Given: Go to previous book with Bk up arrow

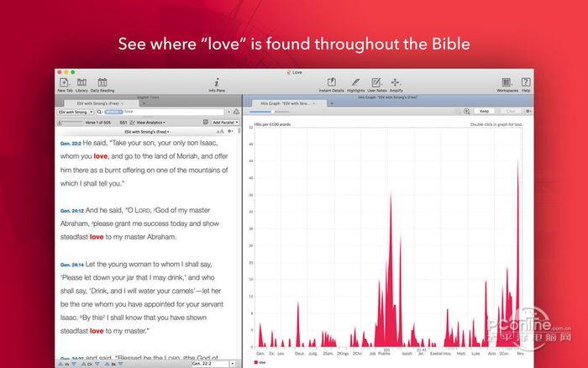Looking at the screenshot, I should pos(107,364).
